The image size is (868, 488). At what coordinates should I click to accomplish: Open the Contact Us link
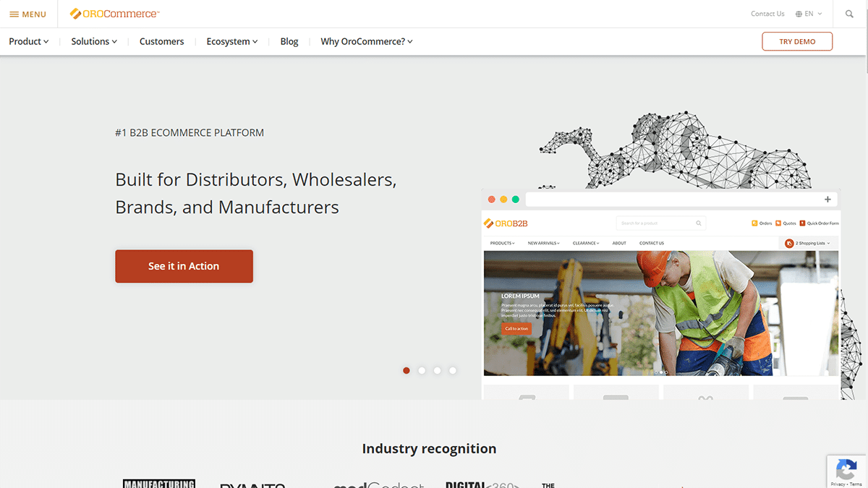point(767,14)
